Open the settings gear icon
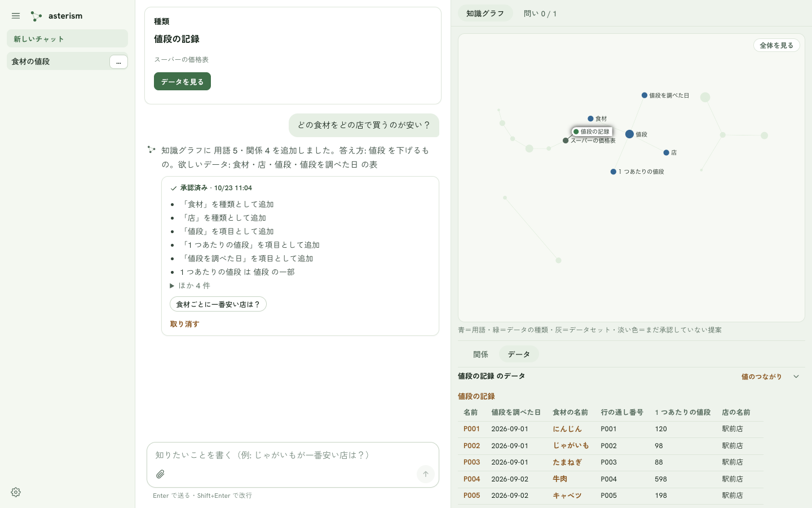Image resolution: width=812 pixels, height=508 pixels. click(x=16, y=492)
